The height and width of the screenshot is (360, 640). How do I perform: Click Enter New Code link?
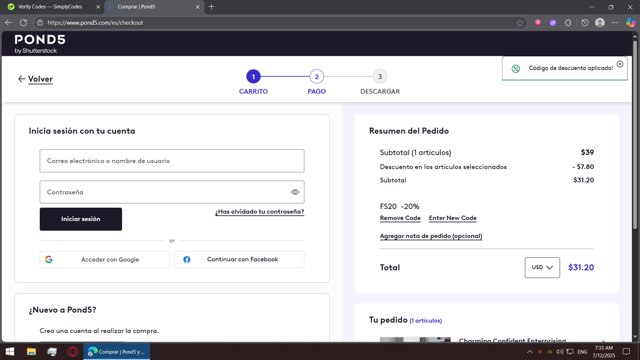tap(453, 218)
